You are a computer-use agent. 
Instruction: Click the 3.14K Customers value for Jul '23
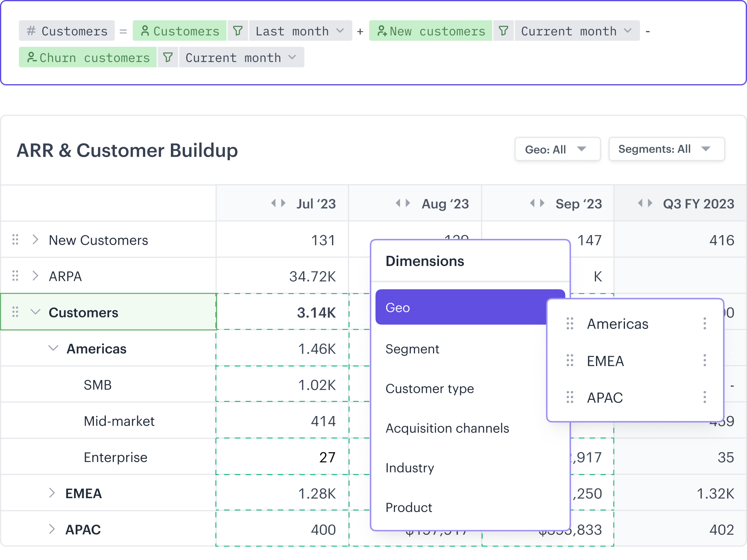click(x=317, y=312)
